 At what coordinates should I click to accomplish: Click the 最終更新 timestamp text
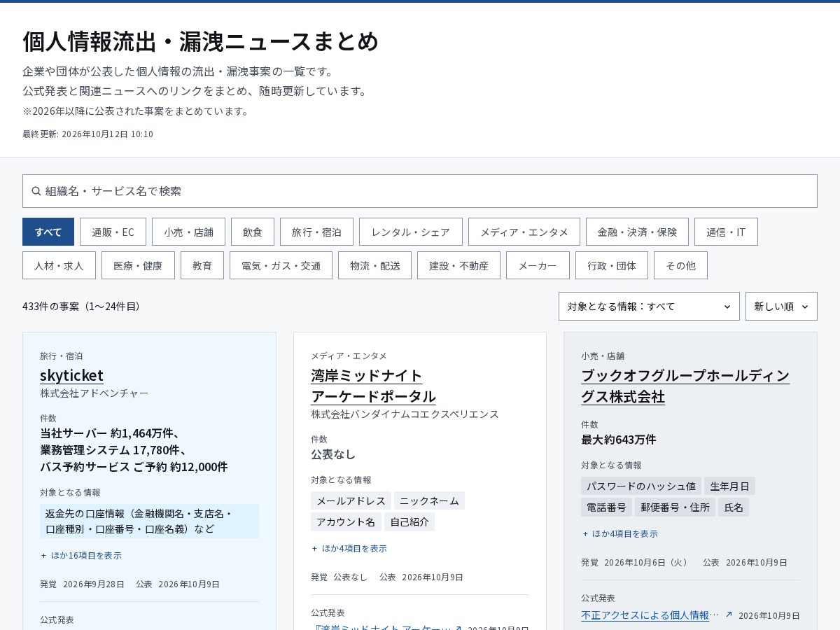[87, 134]
